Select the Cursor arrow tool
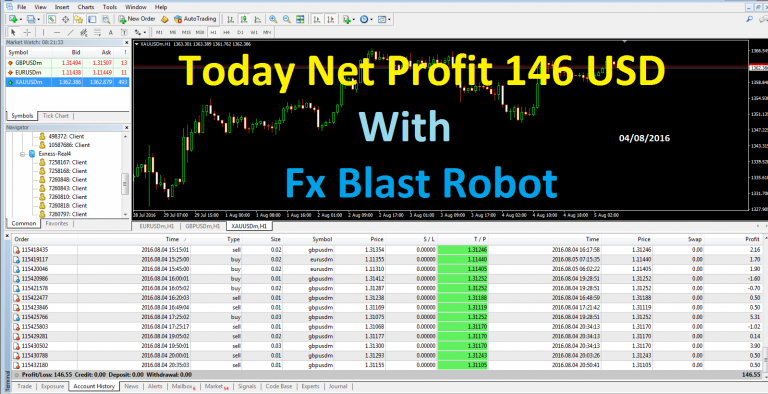The width and height of the screenshot is (768, 394). [14, 32]
